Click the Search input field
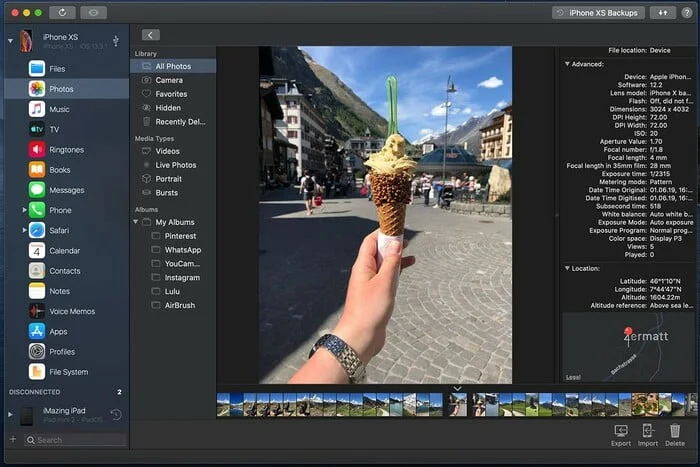The image size is (700, 467). (x=75, y=440)
